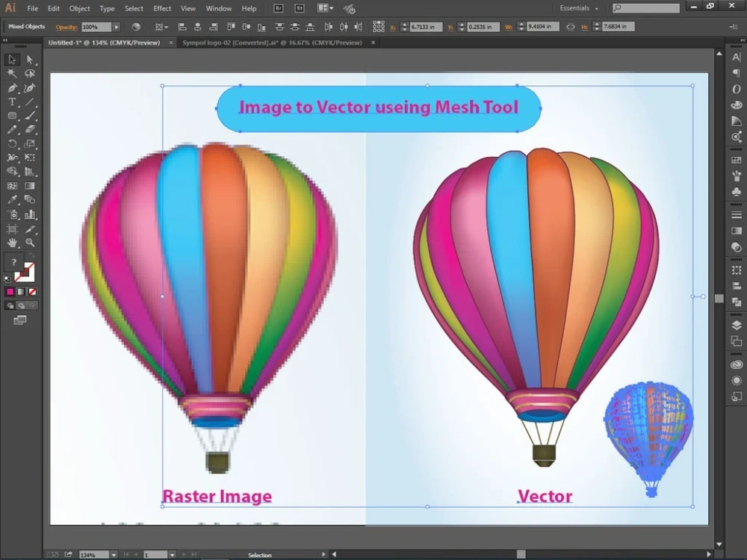Open the Layers panel icon
The image size is (747, 560).
point(737,326)
